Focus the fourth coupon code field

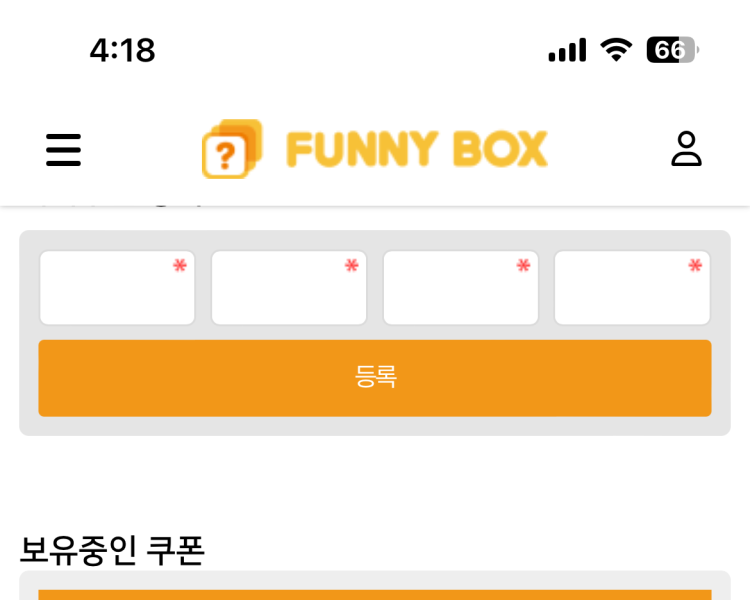(626, 289)
